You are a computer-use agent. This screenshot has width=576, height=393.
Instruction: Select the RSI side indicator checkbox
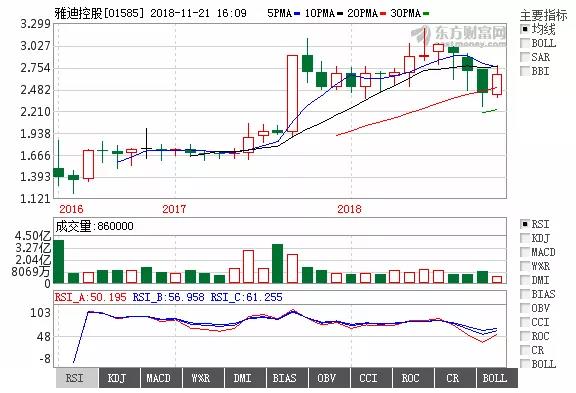coord(525,224)
